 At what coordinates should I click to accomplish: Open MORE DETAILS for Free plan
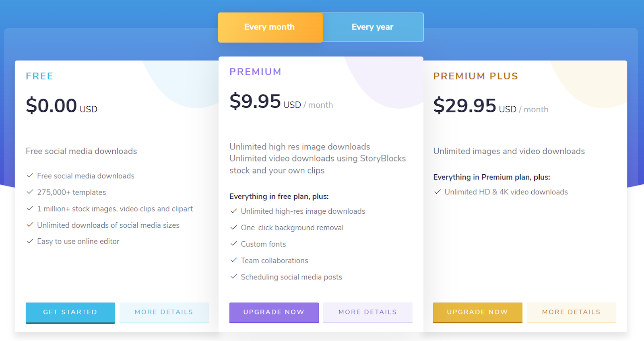click(164, 312)
